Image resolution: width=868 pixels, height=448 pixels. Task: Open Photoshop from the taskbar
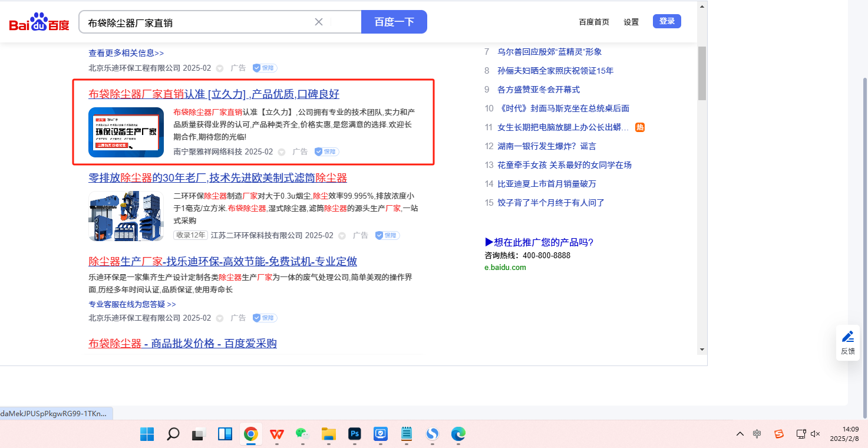[x=355, y=434]
